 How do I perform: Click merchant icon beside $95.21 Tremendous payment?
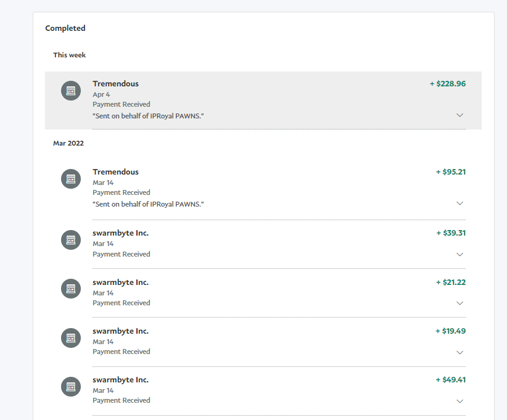[71, 179]
